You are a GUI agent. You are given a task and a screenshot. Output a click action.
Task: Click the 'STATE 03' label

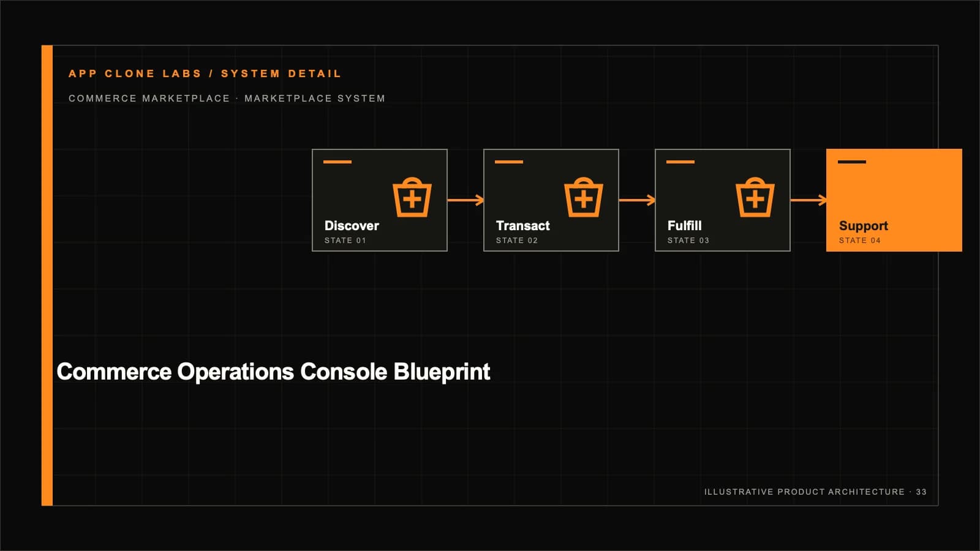688,241
